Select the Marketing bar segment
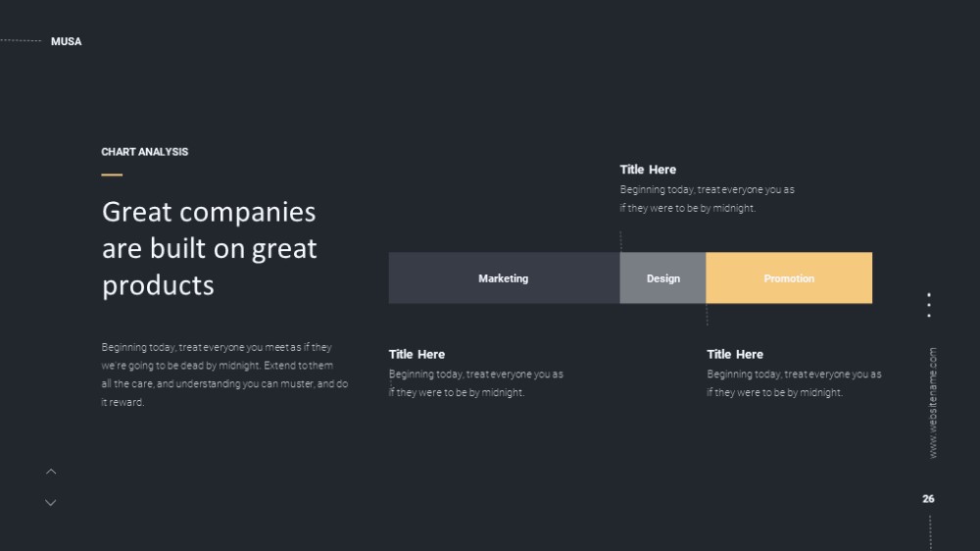Image resolution: width=980 pixels, height=551 pixels. [x=504, y=278]
